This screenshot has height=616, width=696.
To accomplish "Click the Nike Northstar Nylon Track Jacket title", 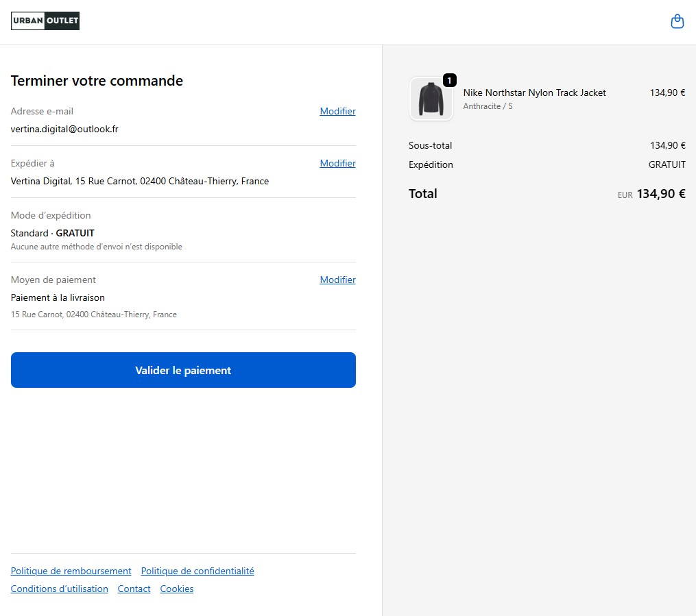I will [534, 93].
